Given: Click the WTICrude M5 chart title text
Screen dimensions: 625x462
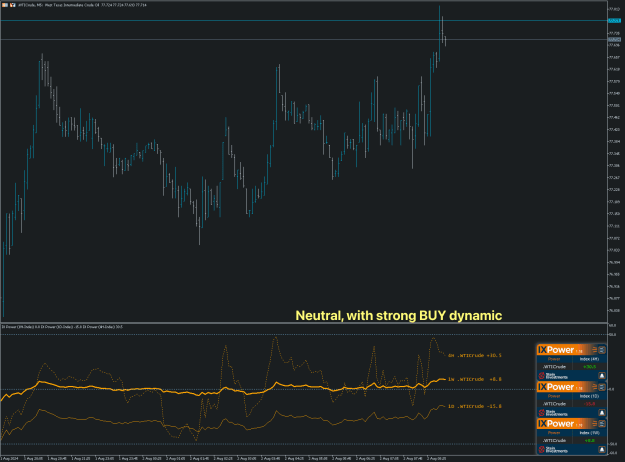Looking at the screenshot, I should coord(82,5).
